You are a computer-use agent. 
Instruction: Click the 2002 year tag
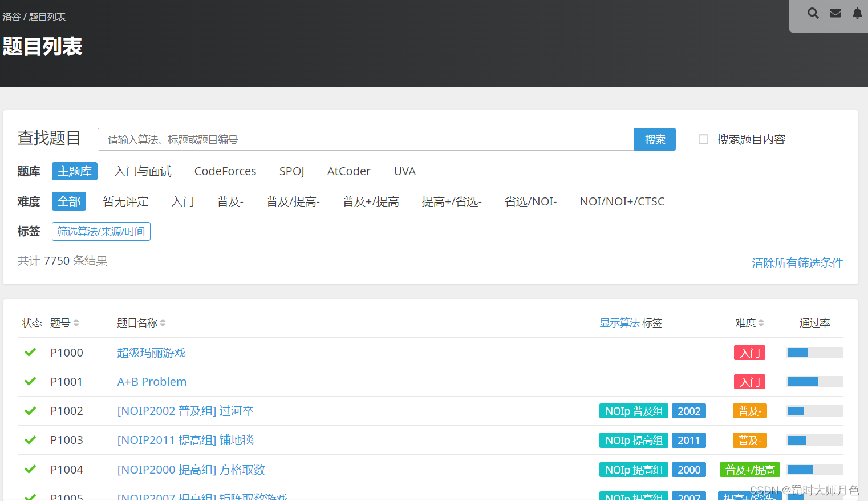(689, 411)
